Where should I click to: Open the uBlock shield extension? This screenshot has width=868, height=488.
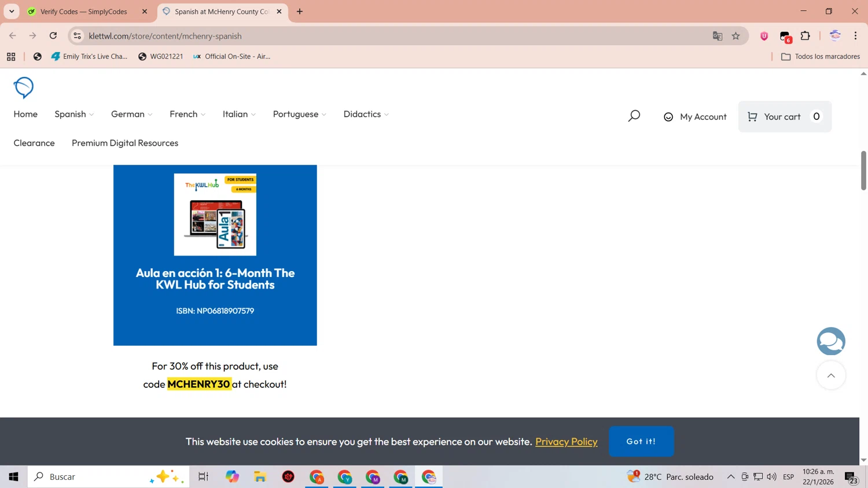(x=764, y=36)
